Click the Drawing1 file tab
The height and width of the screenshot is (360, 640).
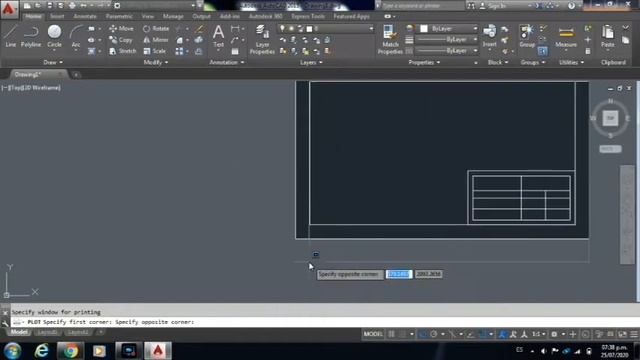pos(37,74)
